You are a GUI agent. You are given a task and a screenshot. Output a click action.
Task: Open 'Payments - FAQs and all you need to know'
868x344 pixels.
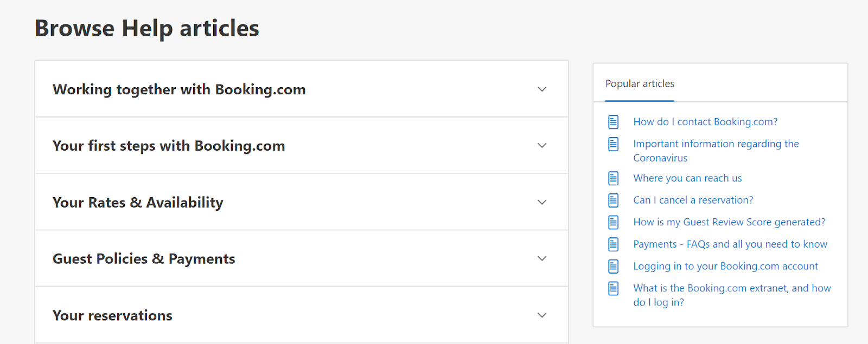(x=730, y=244)
